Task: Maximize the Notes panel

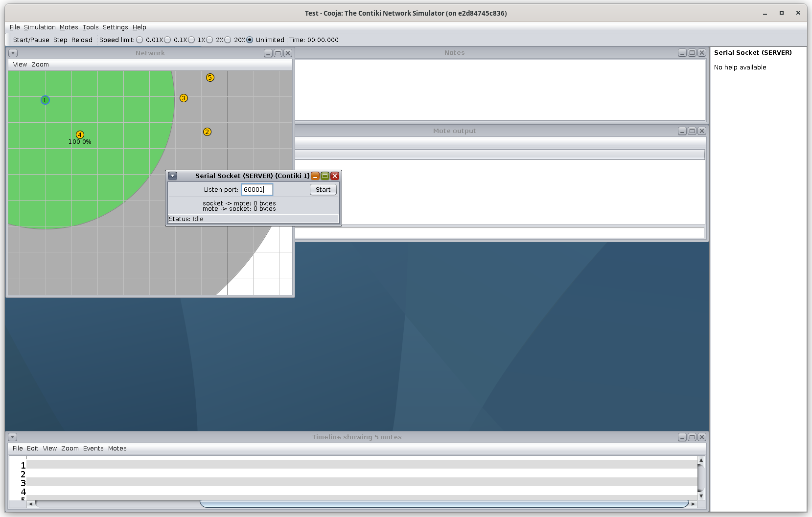Action: point(692,52)
